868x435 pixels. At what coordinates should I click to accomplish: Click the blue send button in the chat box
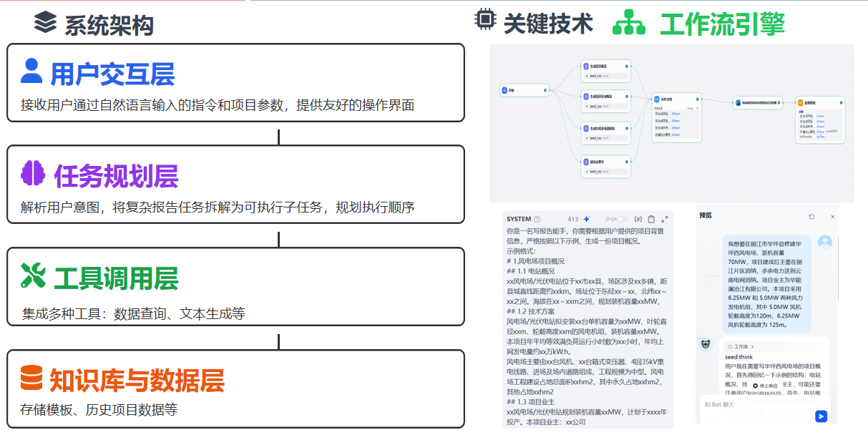[x=821, y=416]
